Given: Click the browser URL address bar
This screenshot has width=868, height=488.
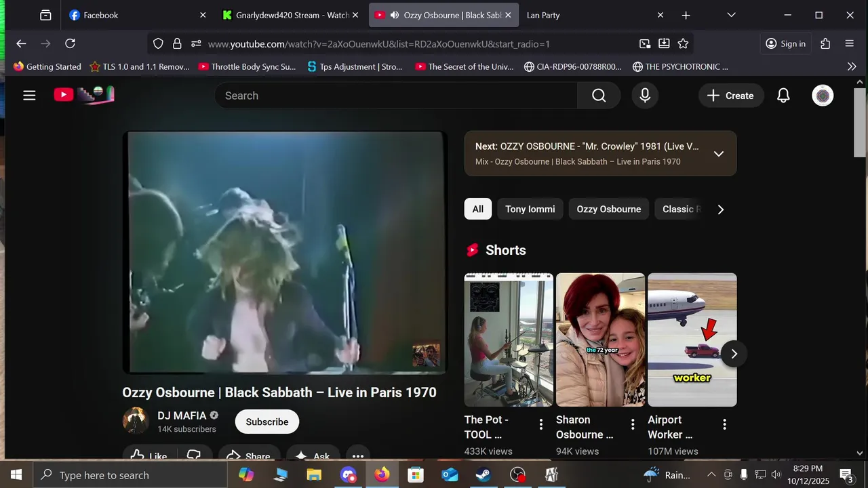Looking at the screenshot, I should click(x=420, y=44).
